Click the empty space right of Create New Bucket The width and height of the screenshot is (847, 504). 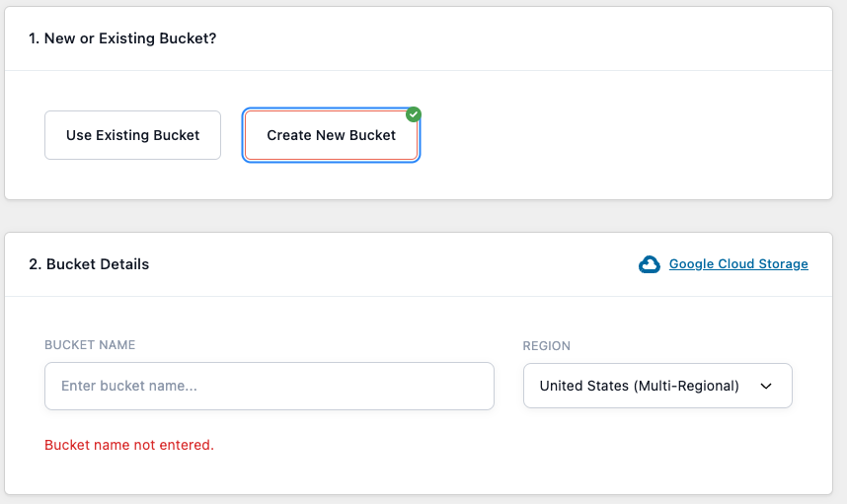coord(622,135)
